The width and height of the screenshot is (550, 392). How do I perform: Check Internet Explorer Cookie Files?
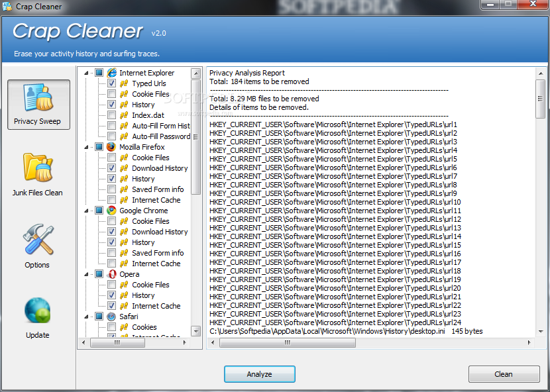(x=111, y=94)
